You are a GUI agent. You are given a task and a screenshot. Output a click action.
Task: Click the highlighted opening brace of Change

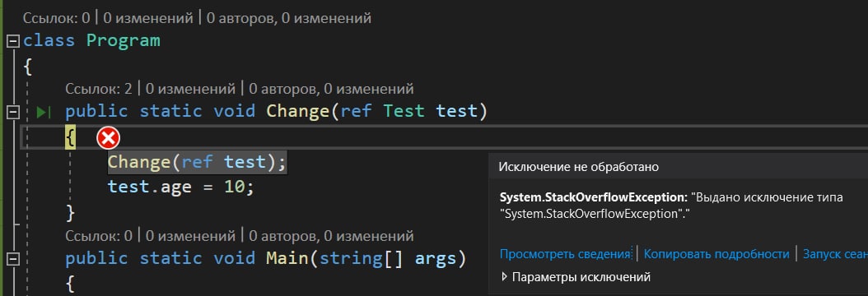(x=70, y=138)
